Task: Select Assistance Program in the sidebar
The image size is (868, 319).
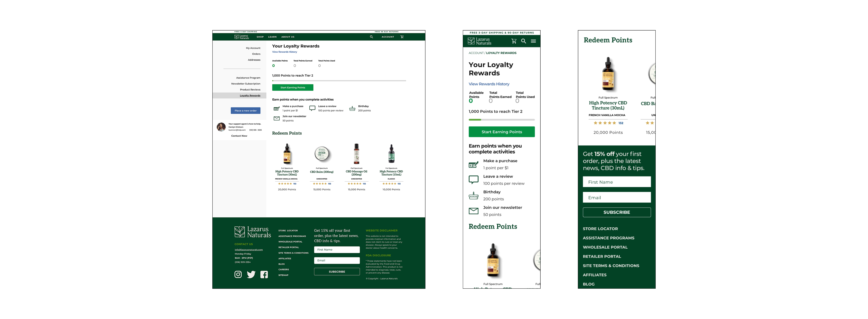Action: point(248,78)
